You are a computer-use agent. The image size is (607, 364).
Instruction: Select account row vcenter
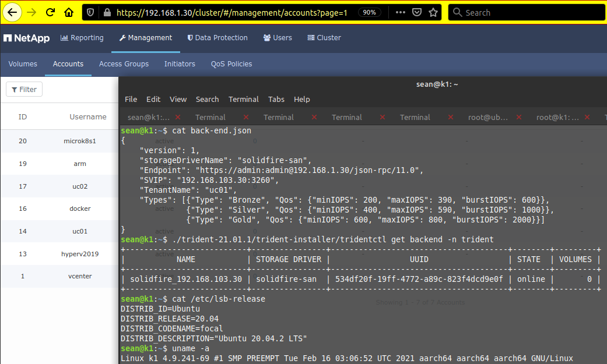[x=59, y=276]
